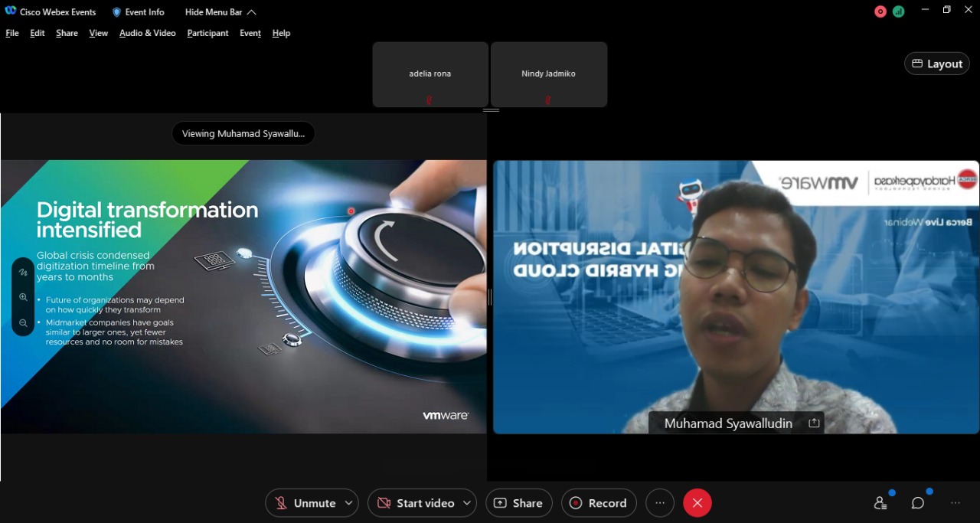980x523 pixels.
Task: Click the icon beside Muhamad Syawalludin's name
Action: 814,423
